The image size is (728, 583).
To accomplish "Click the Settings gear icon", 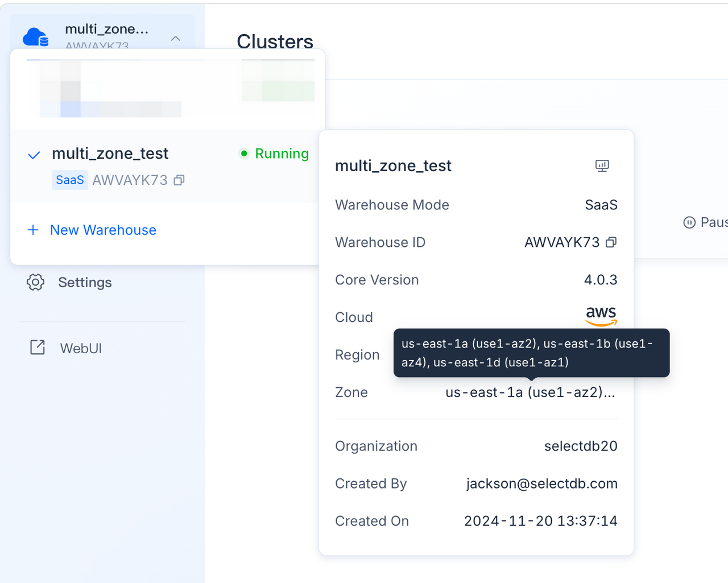I will 35,282.
